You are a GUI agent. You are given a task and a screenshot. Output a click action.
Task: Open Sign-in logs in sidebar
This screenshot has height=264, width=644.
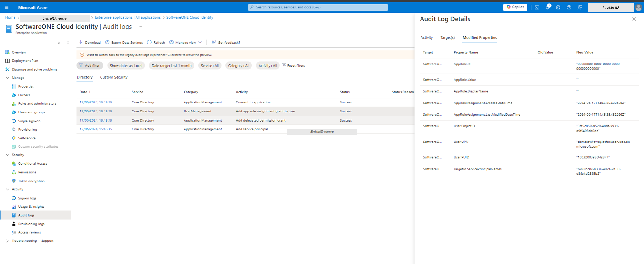click(27, 198)
